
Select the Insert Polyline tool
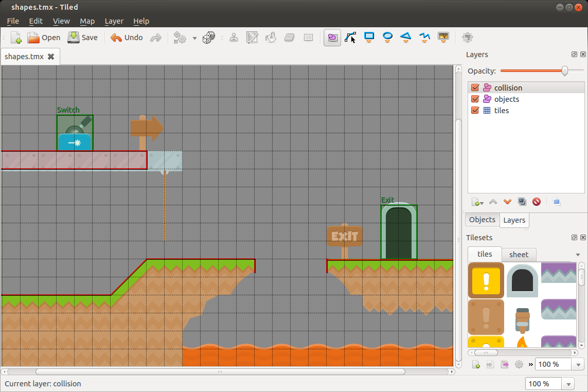click(x=424, y=37)
